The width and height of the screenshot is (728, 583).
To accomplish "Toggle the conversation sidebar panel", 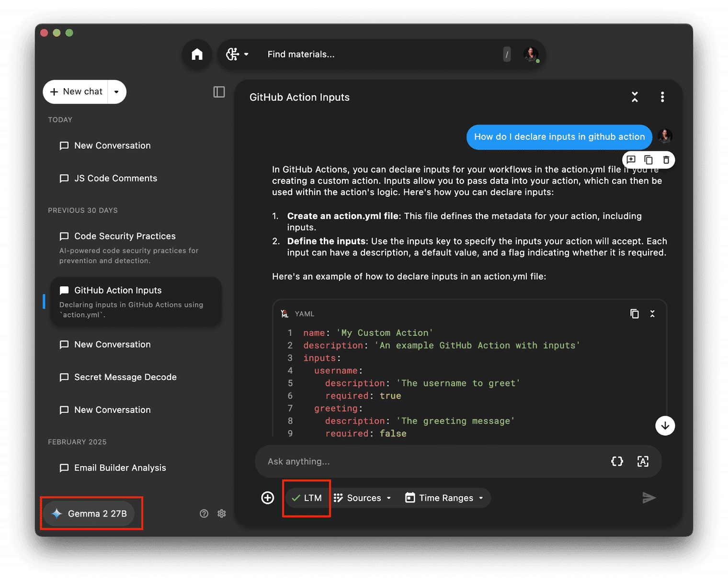I will click(219, 91).
